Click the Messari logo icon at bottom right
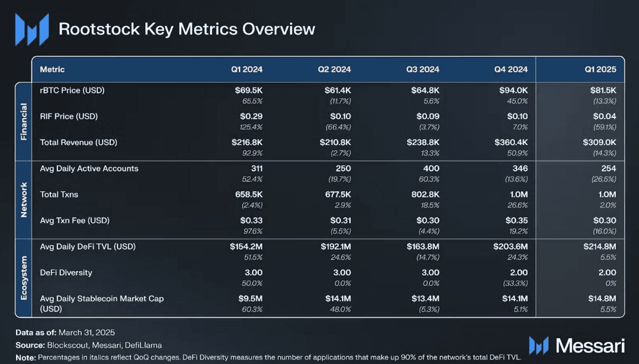 click(x=539, y=346)
